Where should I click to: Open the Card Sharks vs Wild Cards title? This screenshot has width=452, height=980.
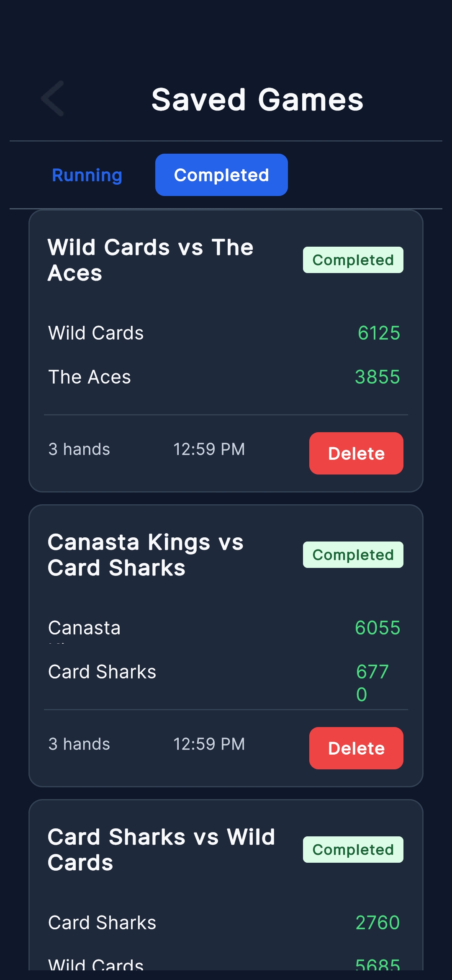161,850
